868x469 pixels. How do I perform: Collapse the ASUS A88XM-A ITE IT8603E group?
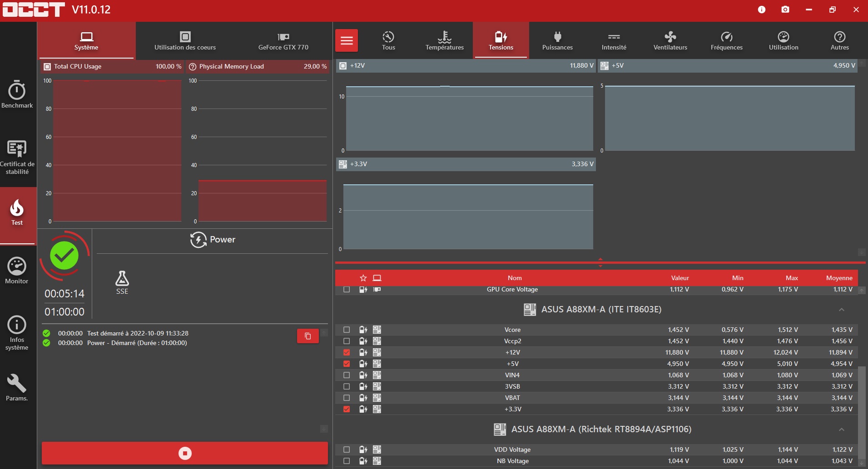[x=841, y=310]
